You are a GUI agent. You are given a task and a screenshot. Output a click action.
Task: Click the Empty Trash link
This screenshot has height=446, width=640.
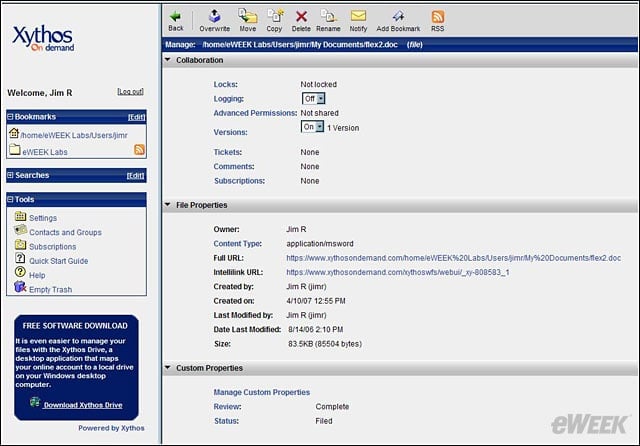[x=51, y=290]
